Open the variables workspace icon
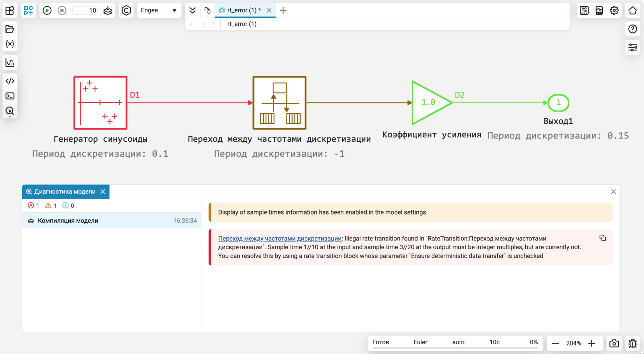 click(10, 44)
